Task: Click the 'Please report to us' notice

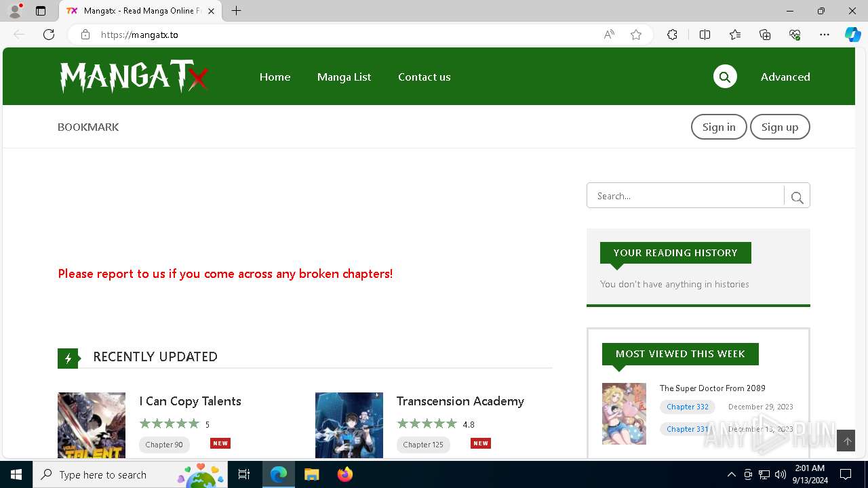Action: point(225,274)
